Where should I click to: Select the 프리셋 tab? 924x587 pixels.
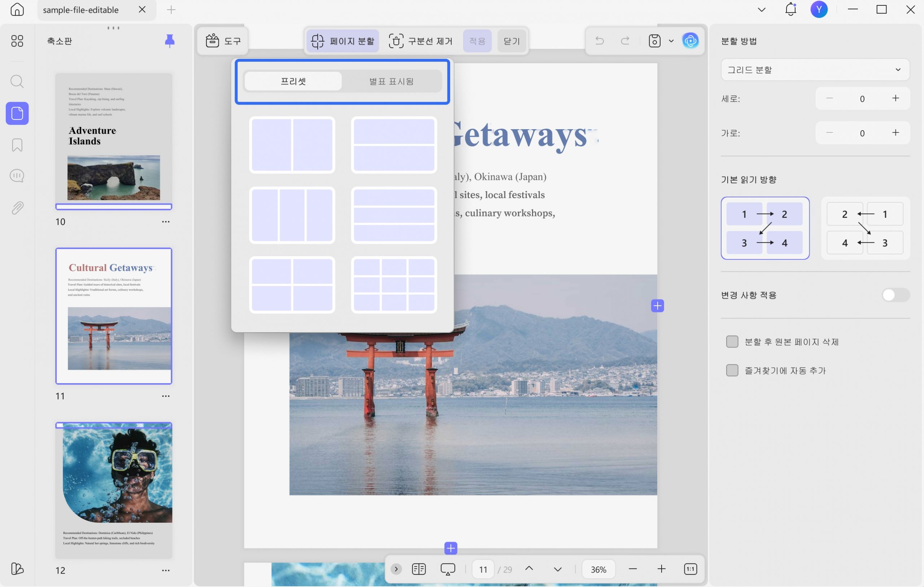click(293, 81)
